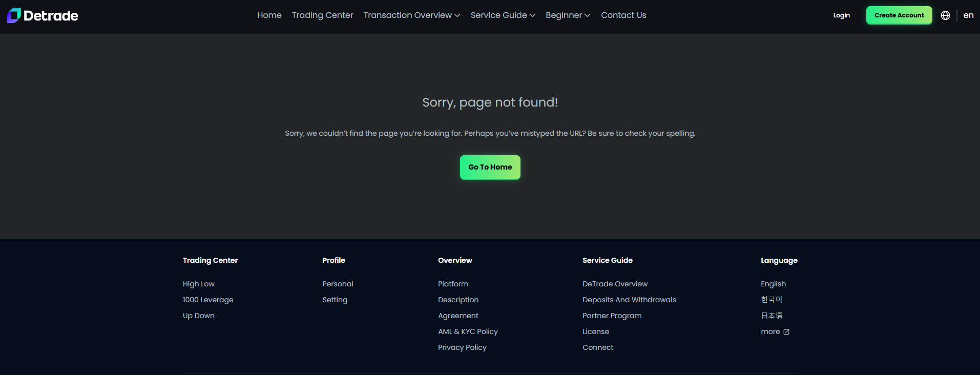This screenshot has width=980, height=375.
Task: Open the 'en' language selector
Action: (968, 15)
